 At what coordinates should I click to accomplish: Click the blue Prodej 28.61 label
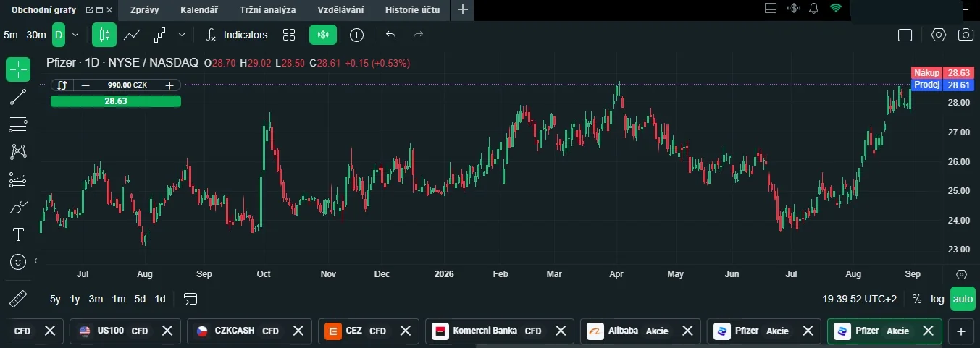(942, 85)
